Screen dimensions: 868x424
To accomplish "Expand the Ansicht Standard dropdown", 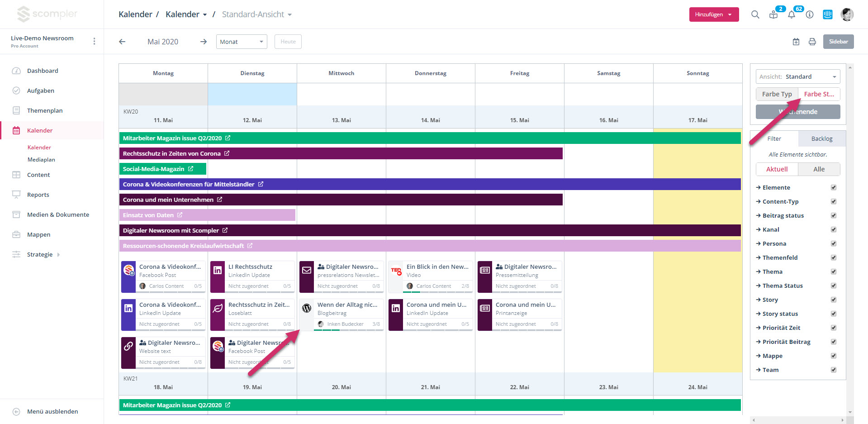I will coord(798,76).
